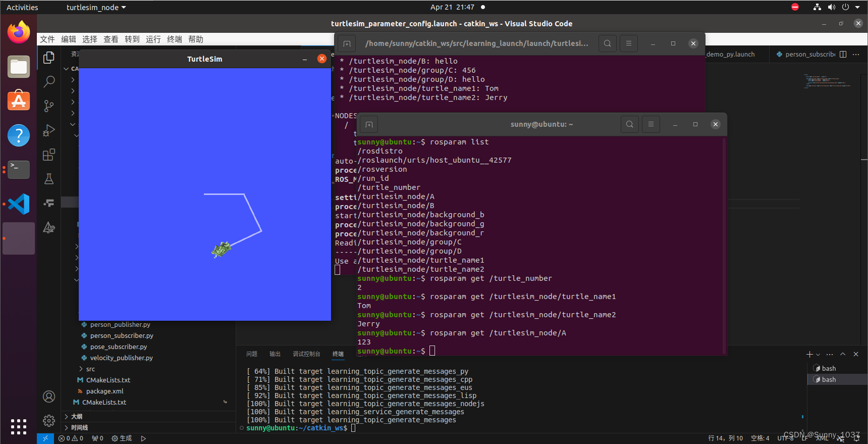The image size is (868, 444).
Task: Launch Firefox from the dock
Action: 19,32
